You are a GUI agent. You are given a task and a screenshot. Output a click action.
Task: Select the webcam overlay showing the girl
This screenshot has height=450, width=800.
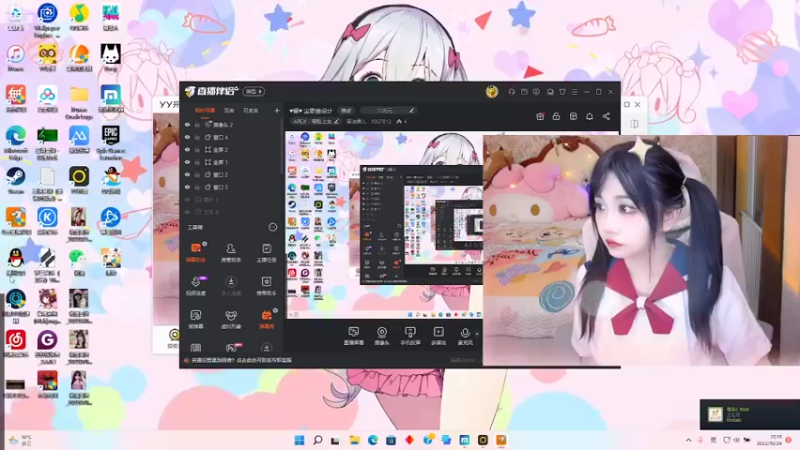tap(641, 250)
